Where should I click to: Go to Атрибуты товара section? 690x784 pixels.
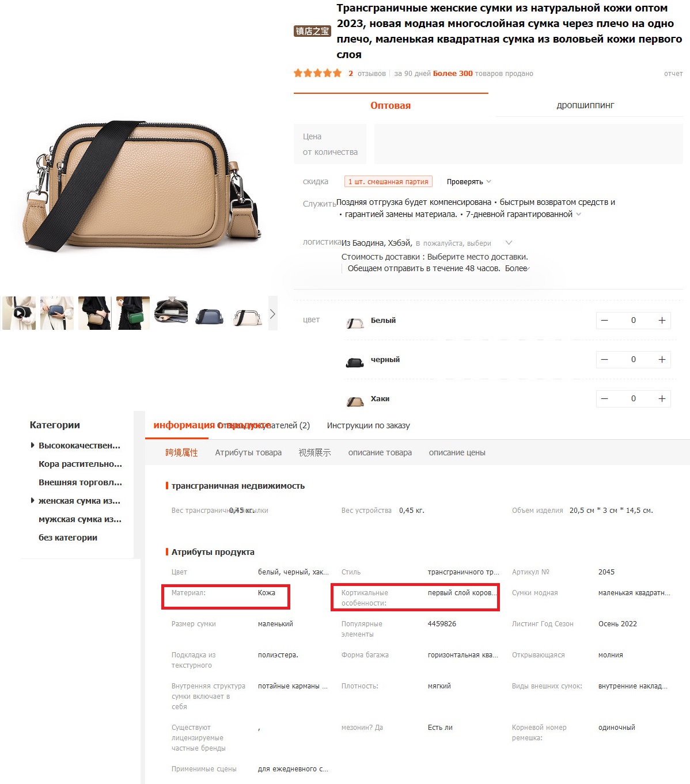tap(248, 452)
